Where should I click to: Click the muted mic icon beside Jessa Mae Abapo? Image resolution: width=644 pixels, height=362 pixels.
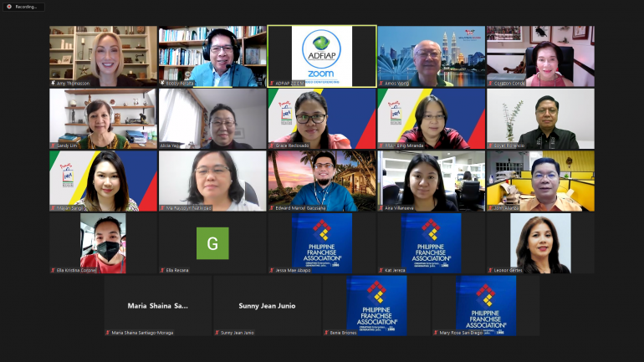(272, 271)
